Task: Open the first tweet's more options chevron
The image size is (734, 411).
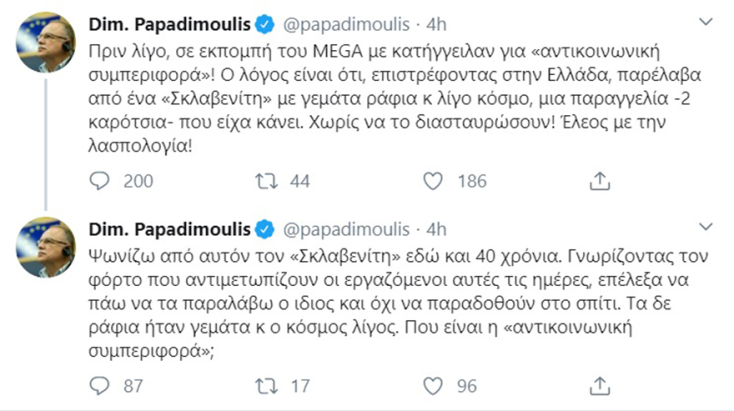Action: coord(706,21)
